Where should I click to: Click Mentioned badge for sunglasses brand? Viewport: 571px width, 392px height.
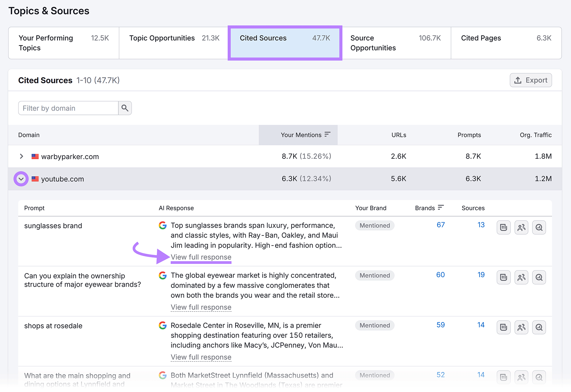(375, 225)
